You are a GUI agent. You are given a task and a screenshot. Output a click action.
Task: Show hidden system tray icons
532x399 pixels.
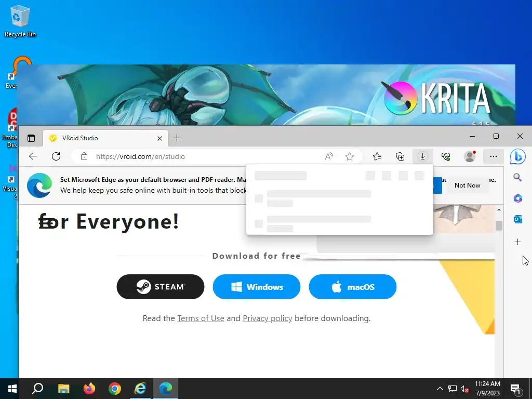tap(440, 389)
